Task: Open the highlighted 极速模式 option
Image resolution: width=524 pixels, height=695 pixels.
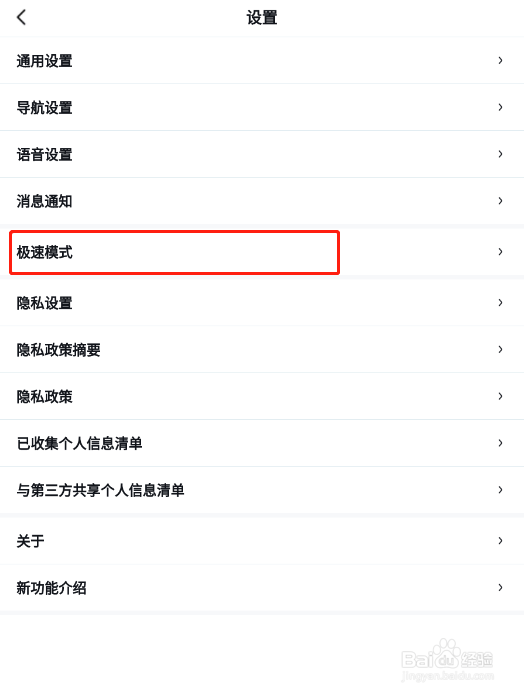Action: click(x=262, y=252)
